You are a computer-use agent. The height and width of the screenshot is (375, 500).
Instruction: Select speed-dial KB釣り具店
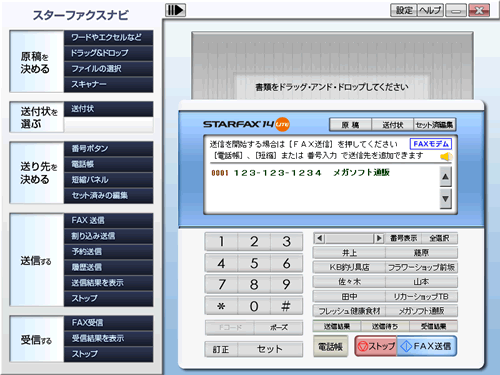[349, 267]
